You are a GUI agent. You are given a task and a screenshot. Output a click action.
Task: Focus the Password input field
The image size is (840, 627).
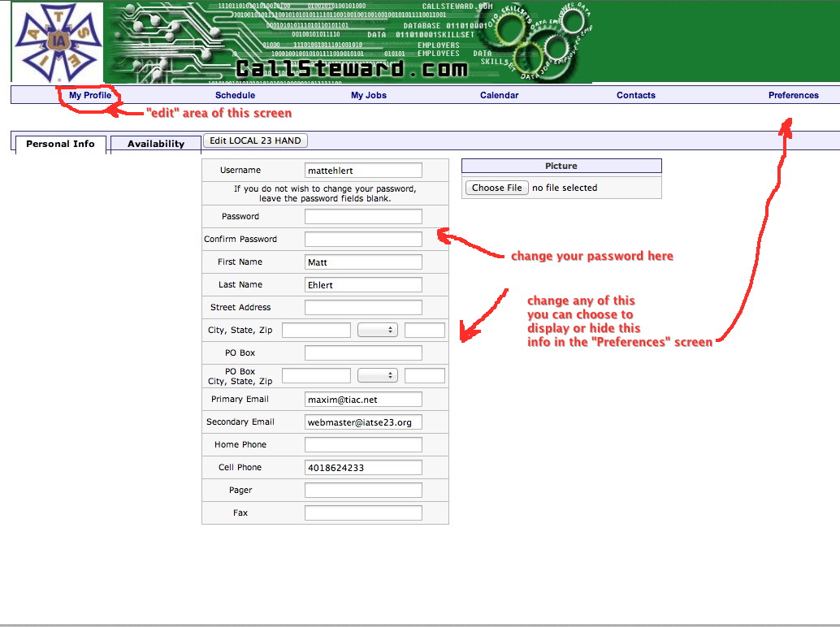pyautogui.click(x=363, y=216)
